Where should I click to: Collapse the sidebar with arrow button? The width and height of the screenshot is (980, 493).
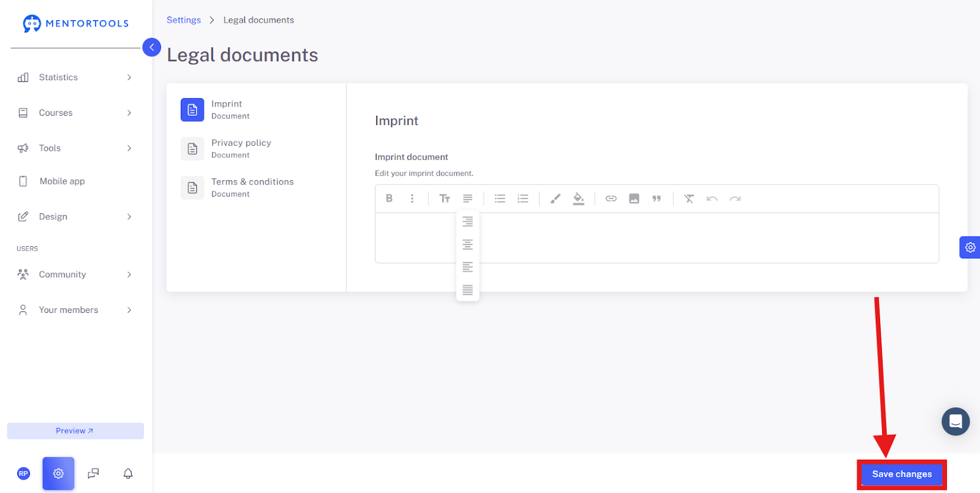tap(152, 47)
